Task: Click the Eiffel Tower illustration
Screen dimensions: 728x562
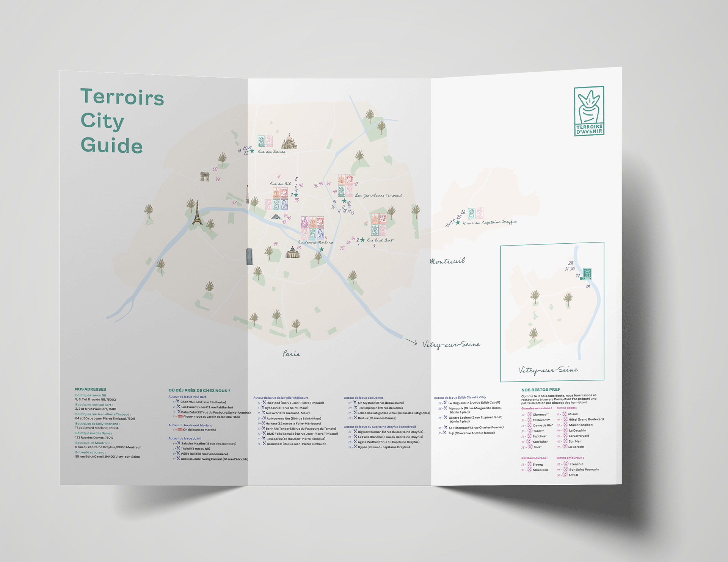Action: (x=197, y=213)
